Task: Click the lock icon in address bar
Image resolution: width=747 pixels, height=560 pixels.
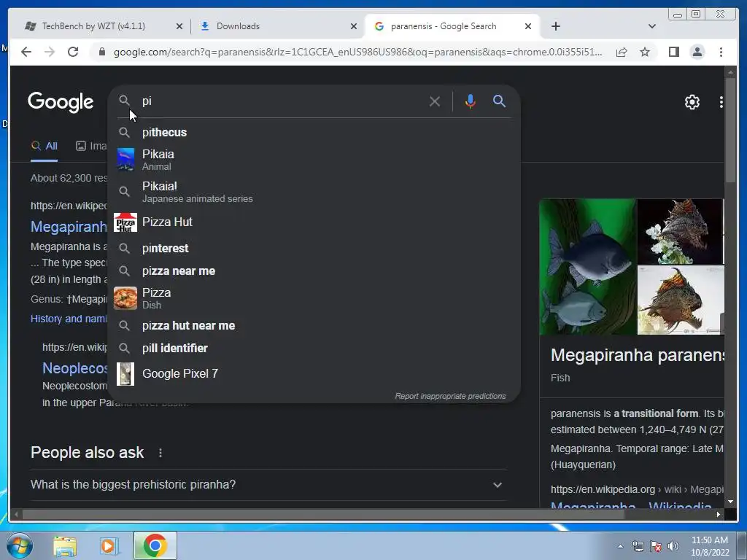Action: click(x=101, y=52)
